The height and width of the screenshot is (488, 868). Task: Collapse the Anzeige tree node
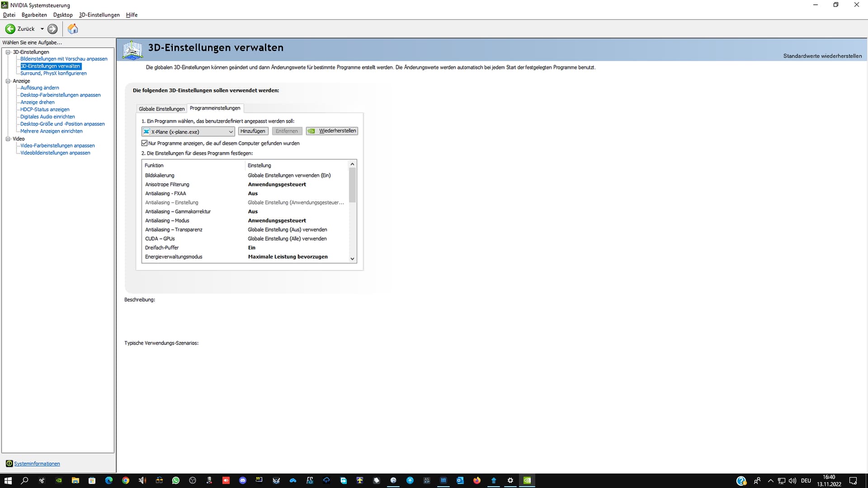coord(8,81)
